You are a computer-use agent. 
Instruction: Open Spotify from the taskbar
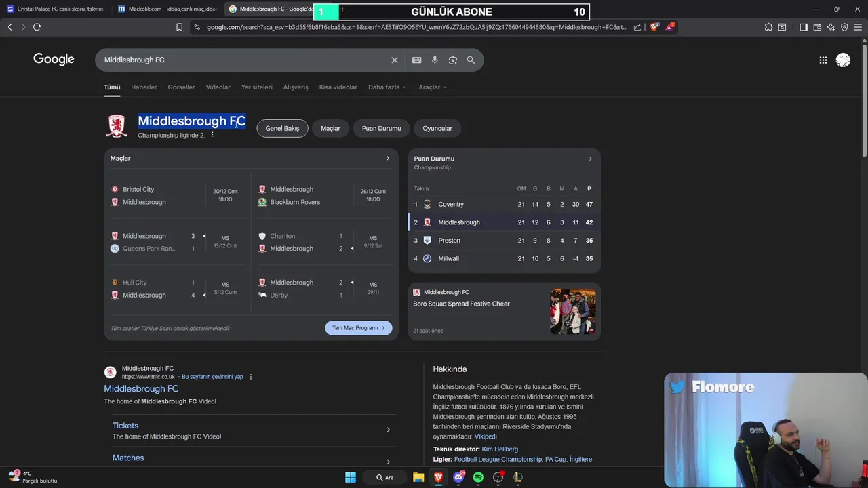[478, 477]
